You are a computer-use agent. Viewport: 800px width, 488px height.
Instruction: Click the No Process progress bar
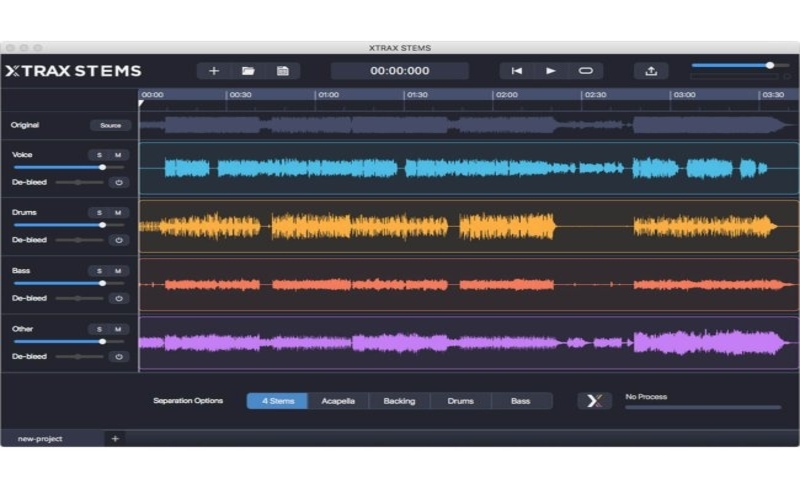point(703,407)
